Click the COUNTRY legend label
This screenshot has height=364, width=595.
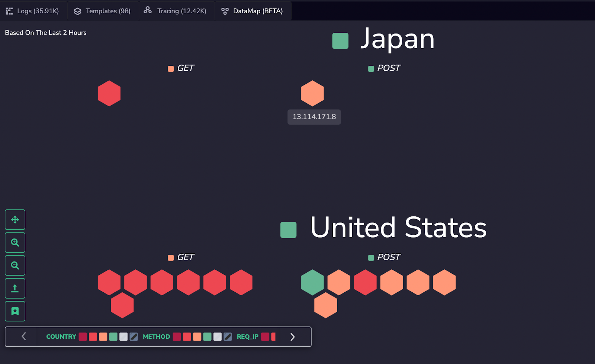pos(61,337)
